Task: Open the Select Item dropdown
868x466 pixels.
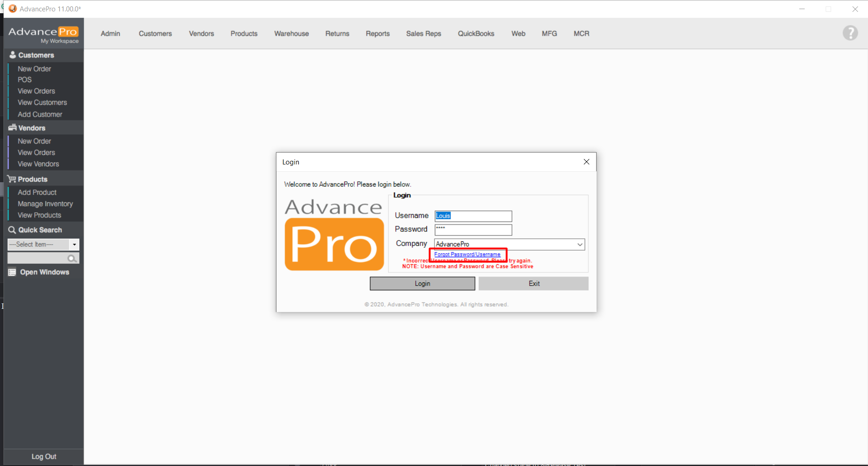Action: pos(74,245)
